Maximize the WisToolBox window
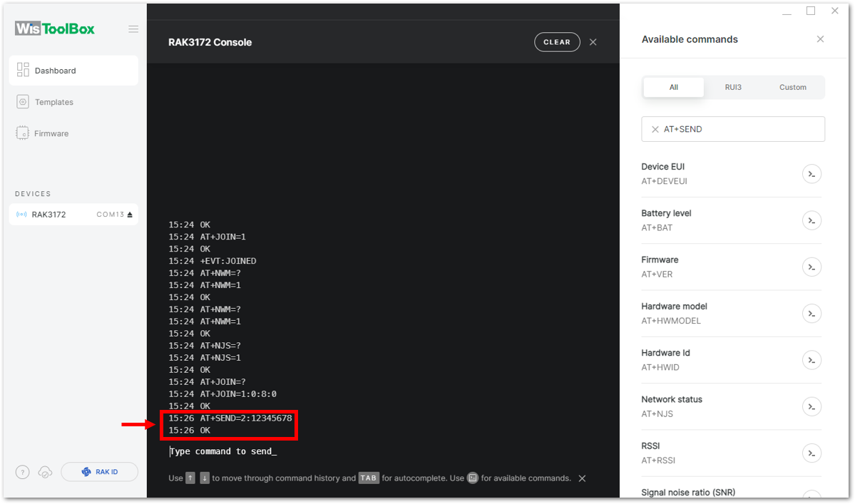This screenshot has width=855, height=504. pos(811,11)
